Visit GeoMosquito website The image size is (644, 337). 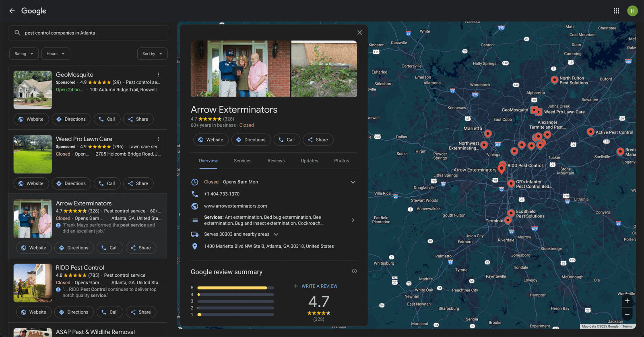[x=31, y=119]
